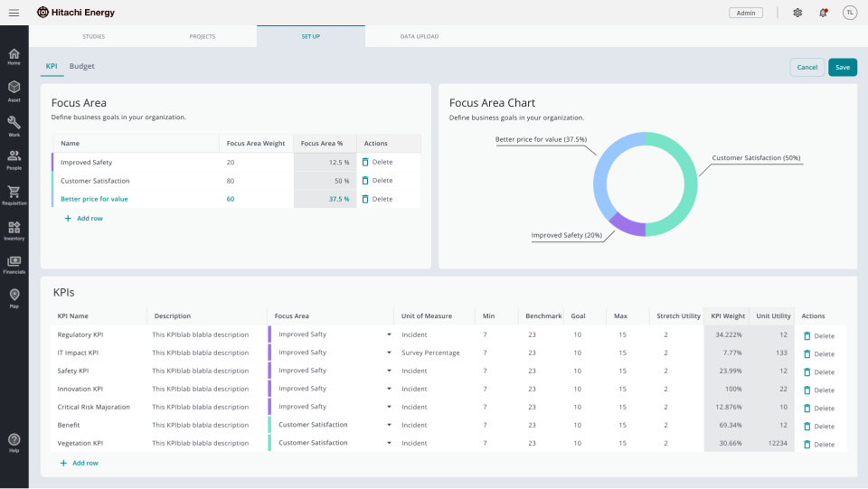This screenshot has width=868, height=489.
Task: Switch to the Data Upload tab
Action: [x=419, y=36]
